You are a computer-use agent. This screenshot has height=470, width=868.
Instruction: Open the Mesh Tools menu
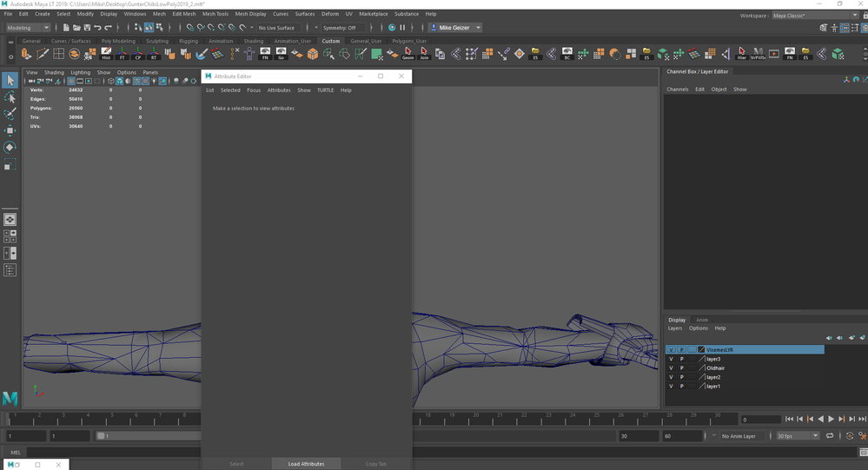pyautogui.click(x=215, y=14)
